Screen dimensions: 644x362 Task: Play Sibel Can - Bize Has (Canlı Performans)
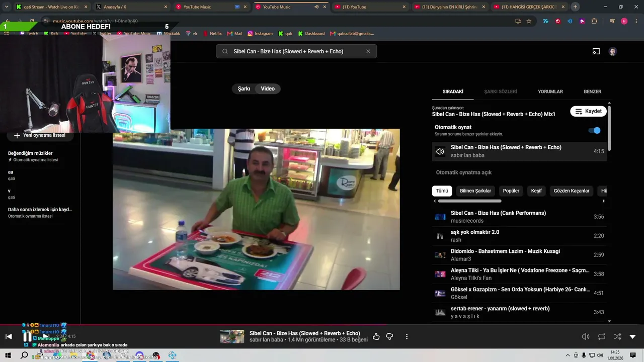(519, 217)
